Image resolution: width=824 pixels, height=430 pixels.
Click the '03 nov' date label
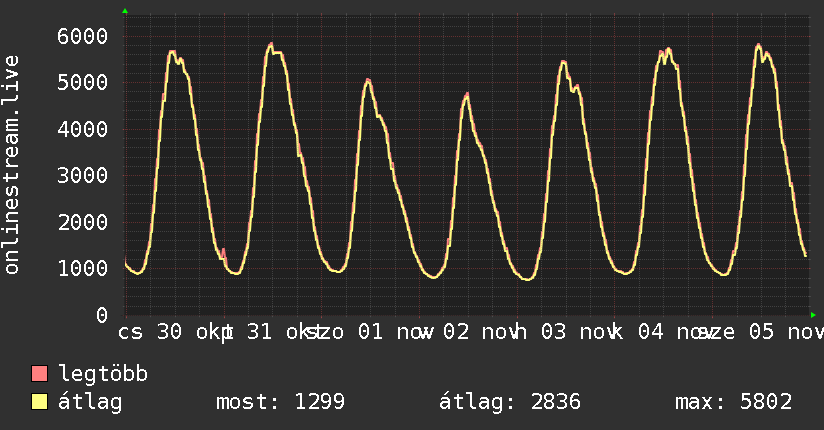[x=578, y=332]
